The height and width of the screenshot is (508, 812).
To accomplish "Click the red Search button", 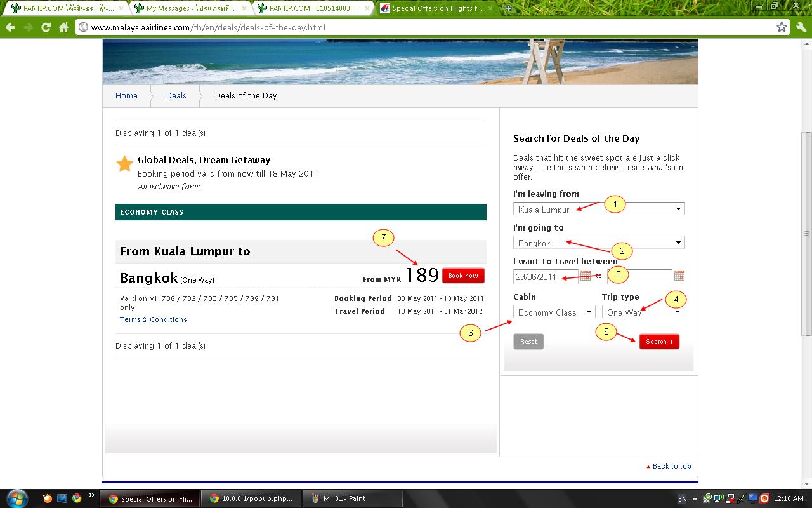I will (659, 342).
